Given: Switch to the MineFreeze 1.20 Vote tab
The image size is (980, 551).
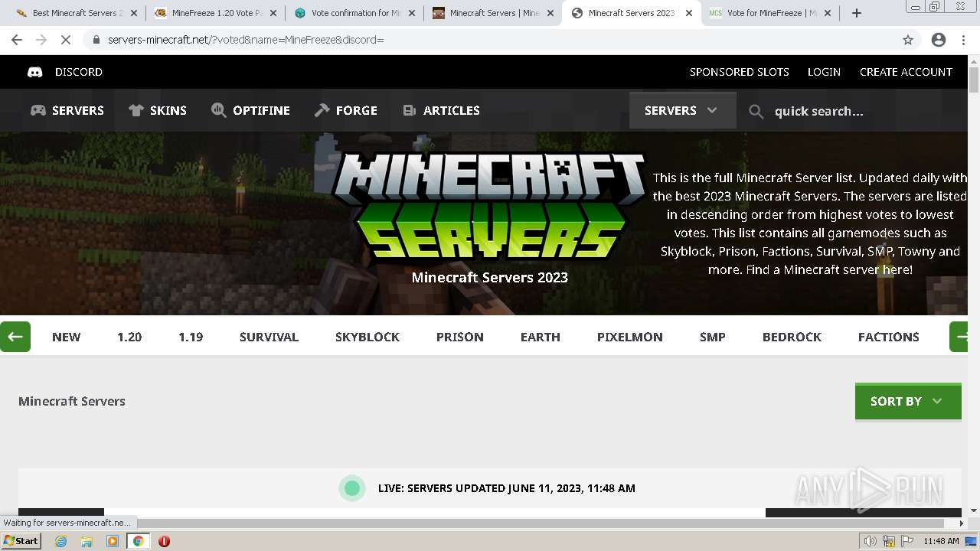Looking at the screenshot, I should point(217,13).
